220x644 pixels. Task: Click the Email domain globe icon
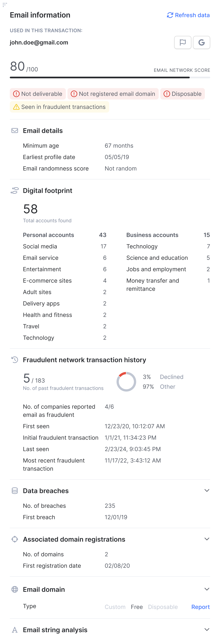(15, 589)
